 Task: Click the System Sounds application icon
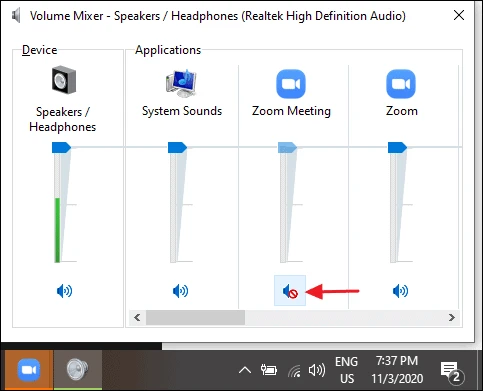[181, 83]
